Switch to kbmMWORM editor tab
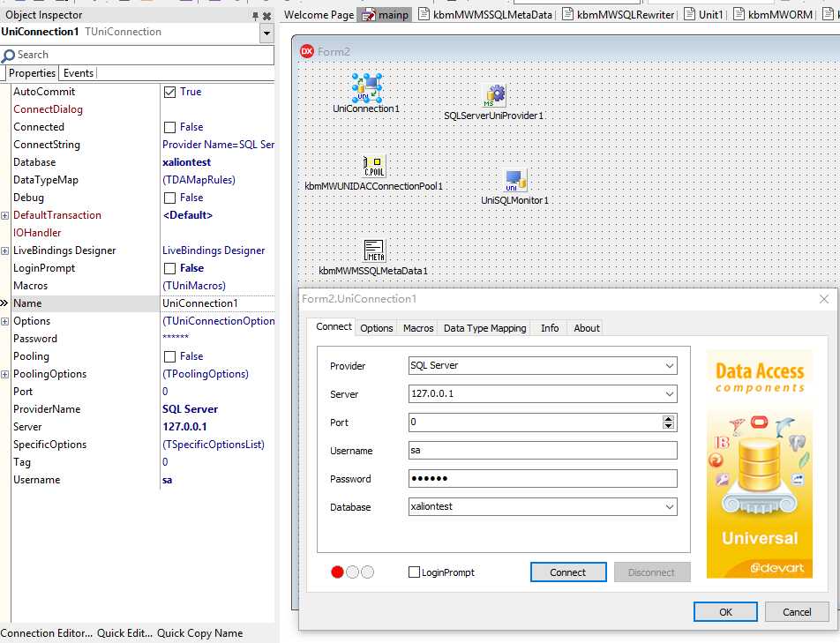This screenshot has width=840, height=643. (774, 15)
